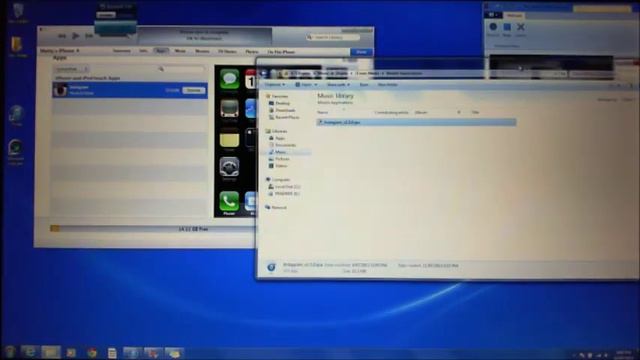Image resolution: width=640 pixels, height=360 pixels.
Task: Click the Play button in iTunes
Action: click(x=76, y=36)
